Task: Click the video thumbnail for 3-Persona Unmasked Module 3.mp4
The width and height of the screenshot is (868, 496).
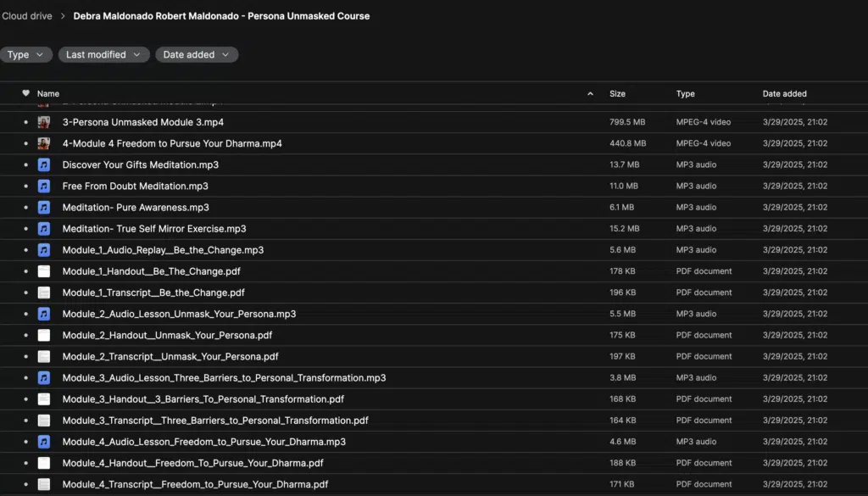Action: (44, 122)
